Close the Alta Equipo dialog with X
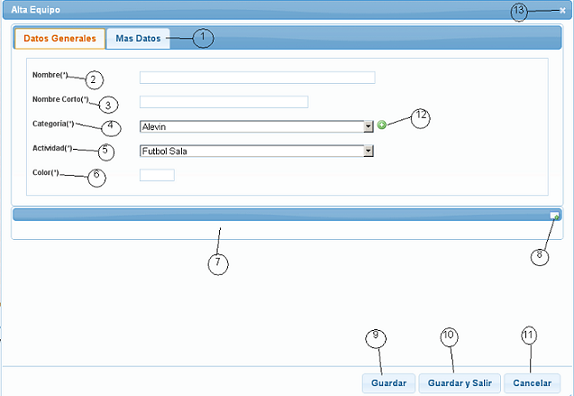 pos(563,11)
